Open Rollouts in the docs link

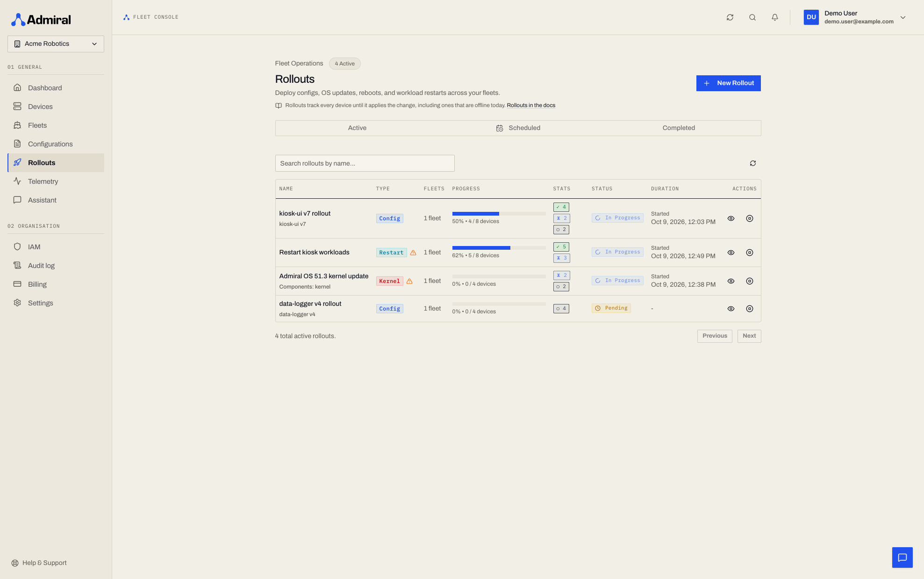(x=531, y=106)
